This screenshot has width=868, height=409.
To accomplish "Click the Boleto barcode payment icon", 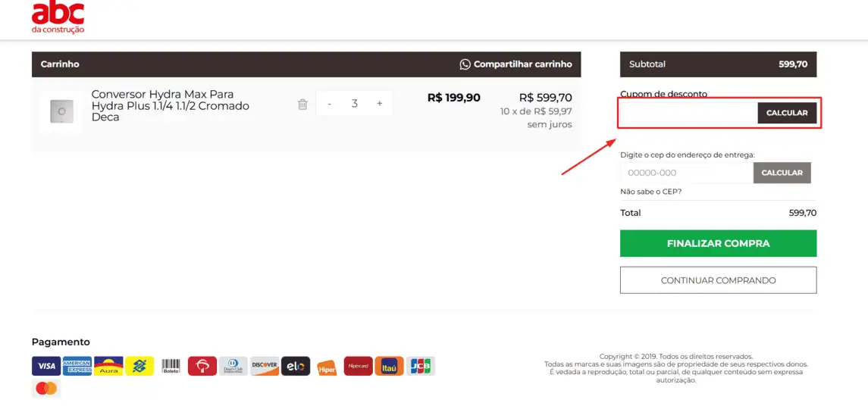I will pos(171,366).
